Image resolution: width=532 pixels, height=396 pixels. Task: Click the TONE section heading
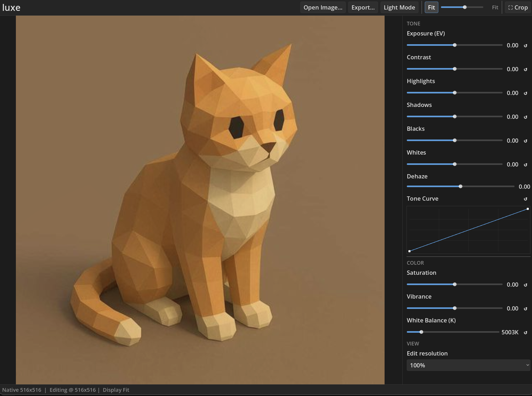[x=413, y=24]
